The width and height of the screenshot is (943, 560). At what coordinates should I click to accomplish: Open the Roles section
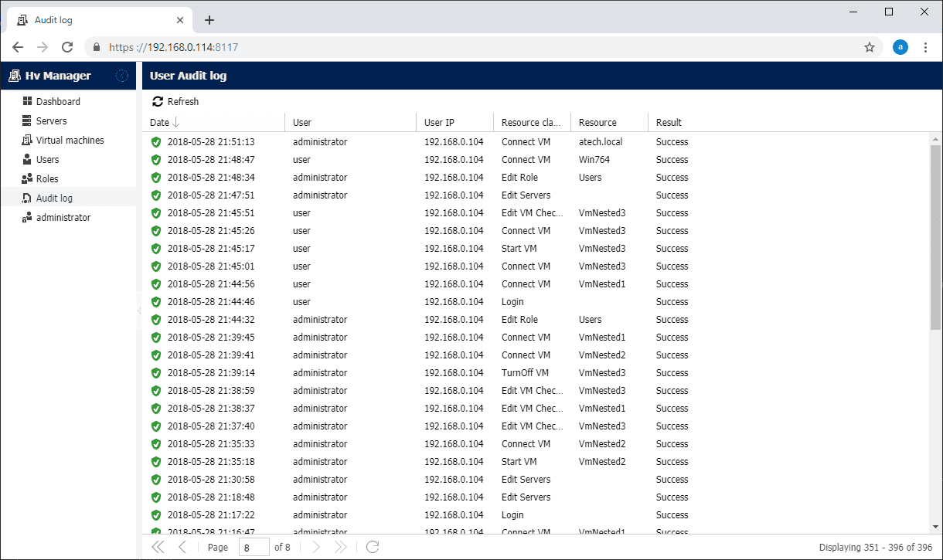[47, 179]
